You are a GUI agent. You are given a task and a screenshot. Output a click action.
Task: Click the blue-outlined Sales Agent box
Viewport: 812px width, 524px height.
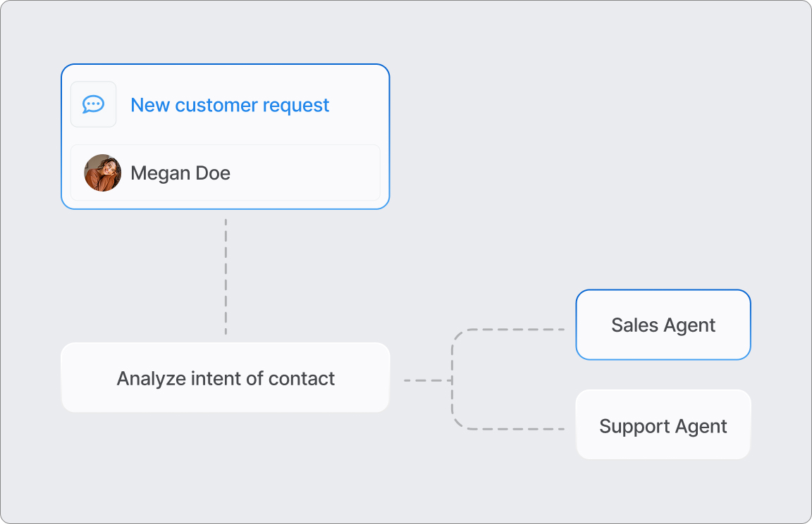663,325
